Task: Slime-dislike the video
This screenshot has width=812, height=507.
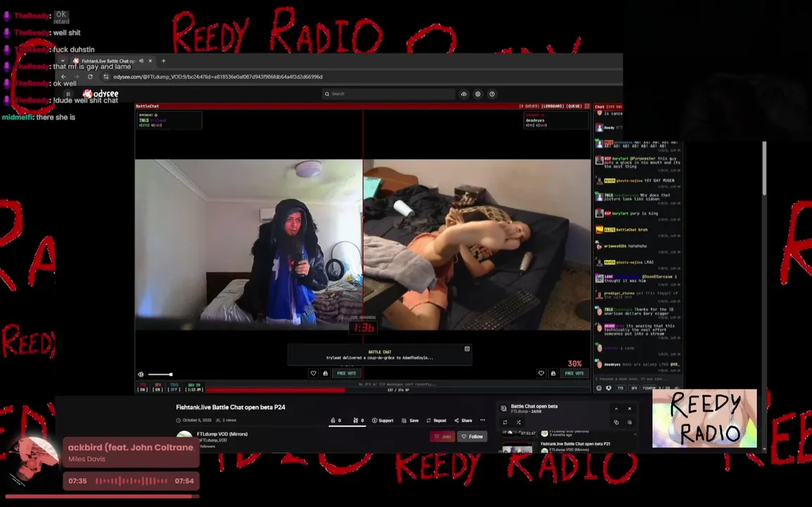Action: 358,420
